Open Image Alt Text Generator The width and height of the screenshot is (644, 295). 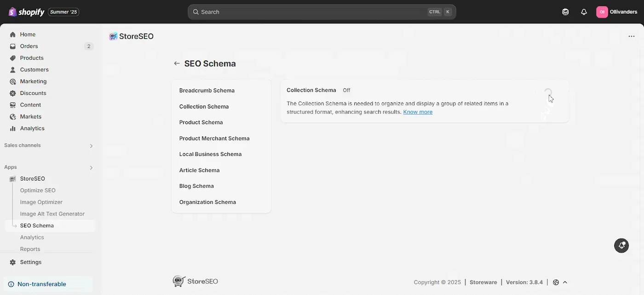52,214
